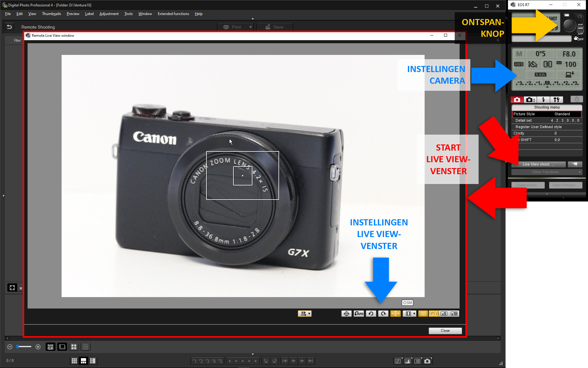This screenshot has width=588, height=368.
Task: Select the camera settings menu tab
Action: (530, 100)
